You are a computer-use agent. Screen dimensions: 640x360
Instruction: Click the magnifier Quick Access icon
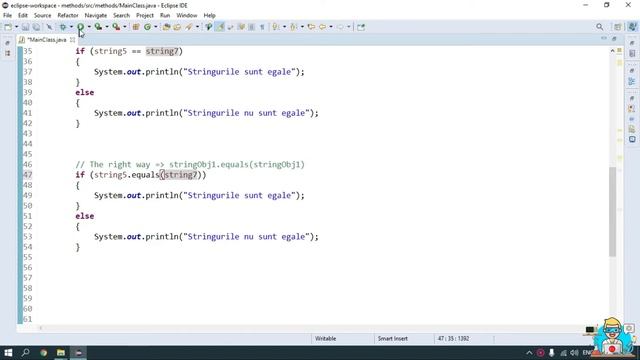pos(599,27)
